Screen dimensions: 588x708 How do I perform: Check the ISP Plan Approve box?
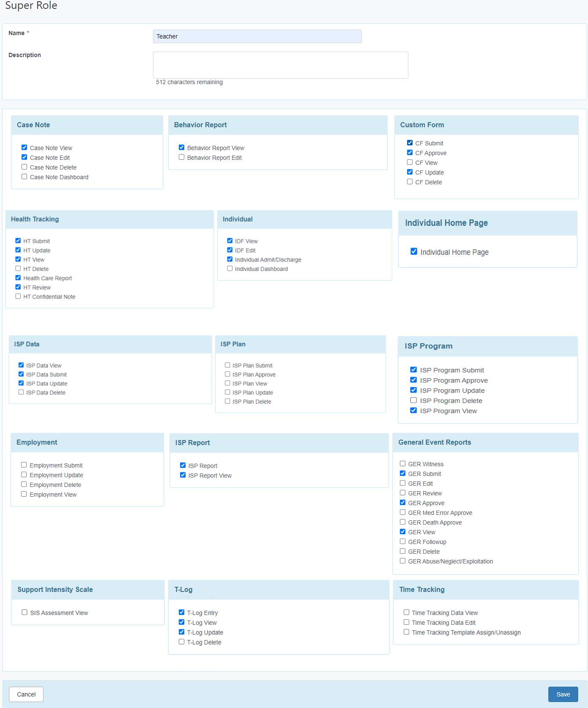227,374
